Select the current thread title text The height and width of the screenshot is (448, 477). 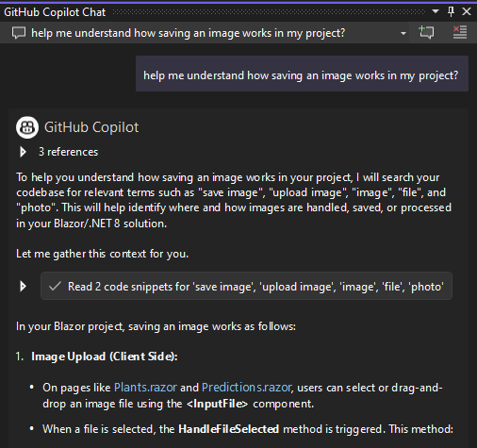[189, 33]
